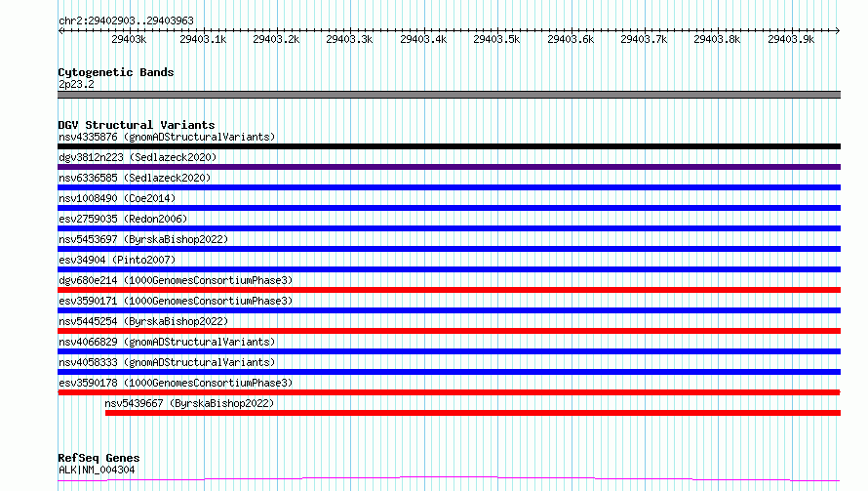Click the dgv3812n223 (Sedlazeck2020) label
This screenshot has height=491, width=868.
(x=138, y=157)
